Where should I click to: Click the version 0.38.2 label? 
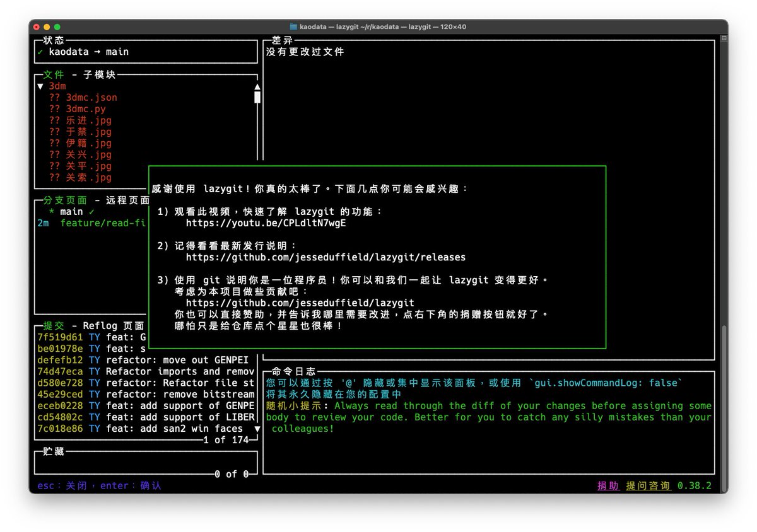(x=695, y=486)
